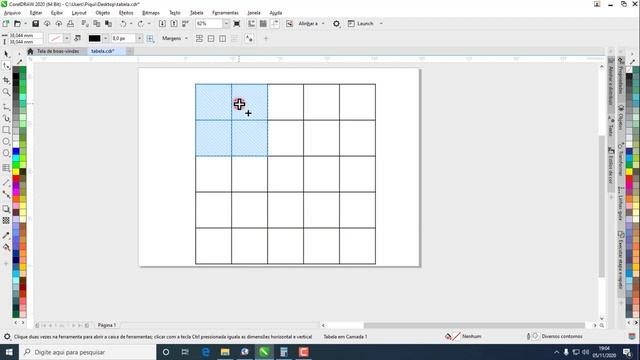Switch to the Tela de boas-vindas tab

click(58, 51)
